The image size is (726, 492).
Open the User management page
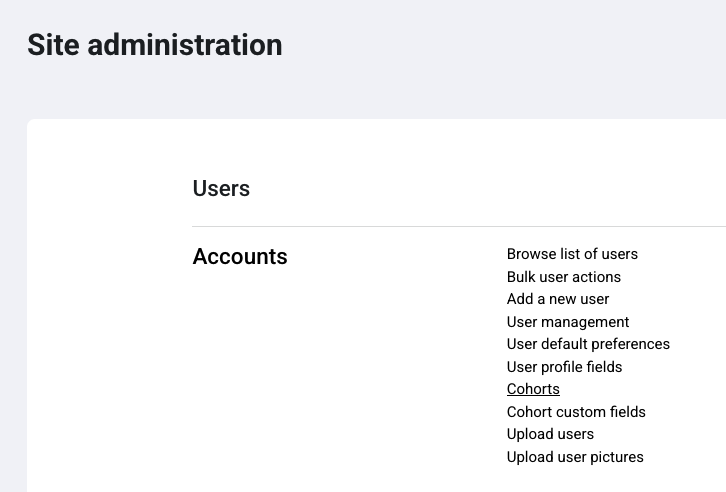click(567, 322)
